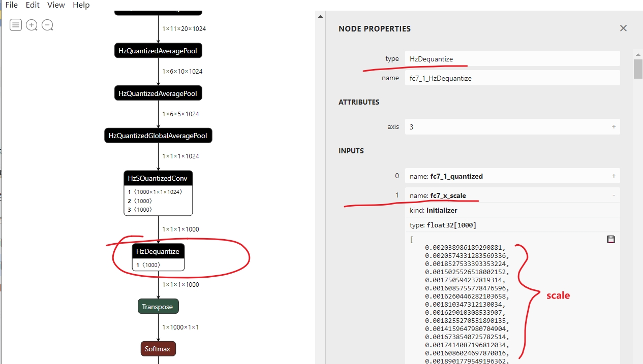Save the fc7_x_scale tensor data

point(611,239)
